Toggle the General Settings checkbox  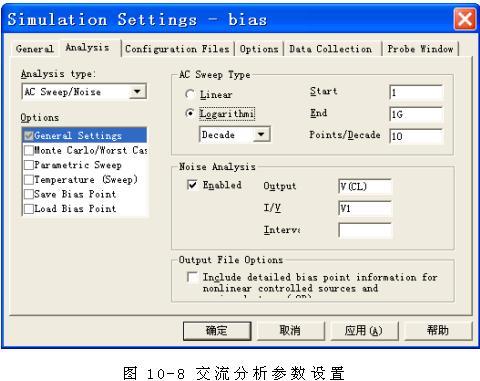(x=29, y=136)
